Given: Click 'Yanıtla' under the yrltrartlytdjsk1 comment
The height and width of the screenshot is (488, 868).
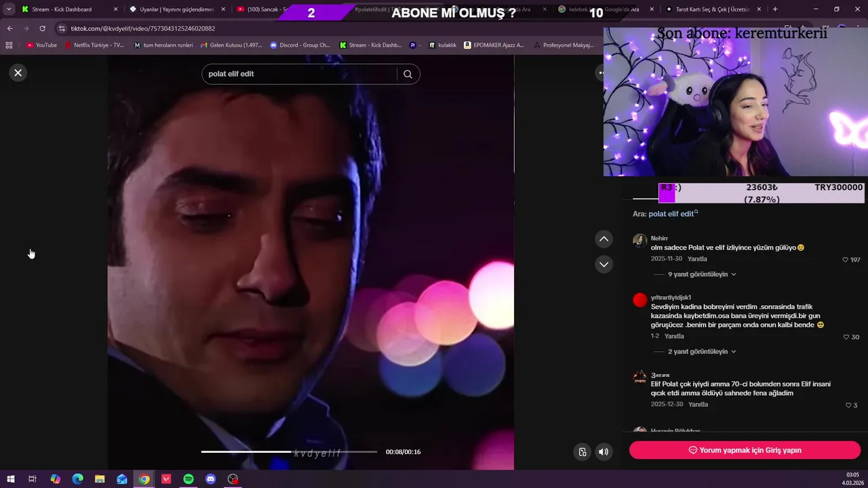Looking at the screenshot, I should (x=674, y=336).
